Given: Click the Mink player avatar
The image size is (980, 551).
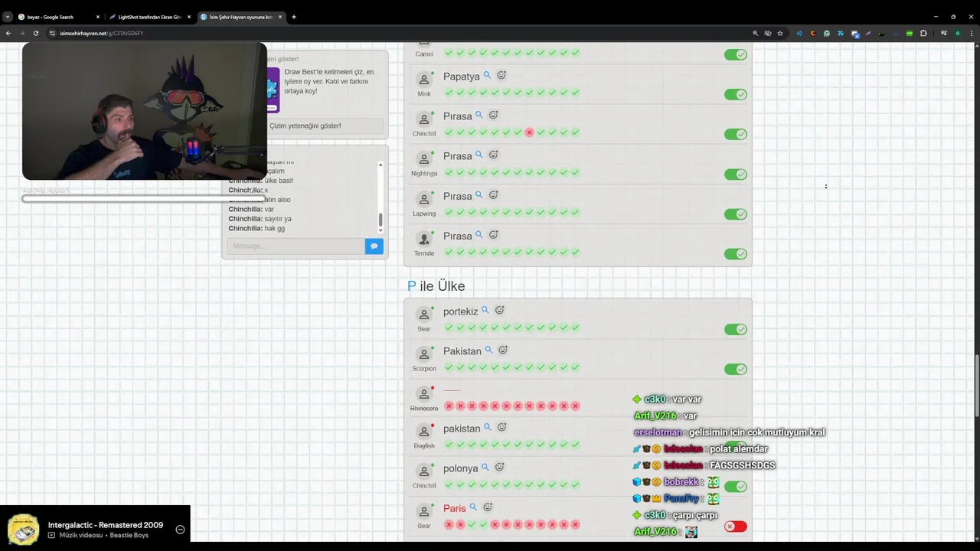Looking at the screenshot, I should click(424, 80).
